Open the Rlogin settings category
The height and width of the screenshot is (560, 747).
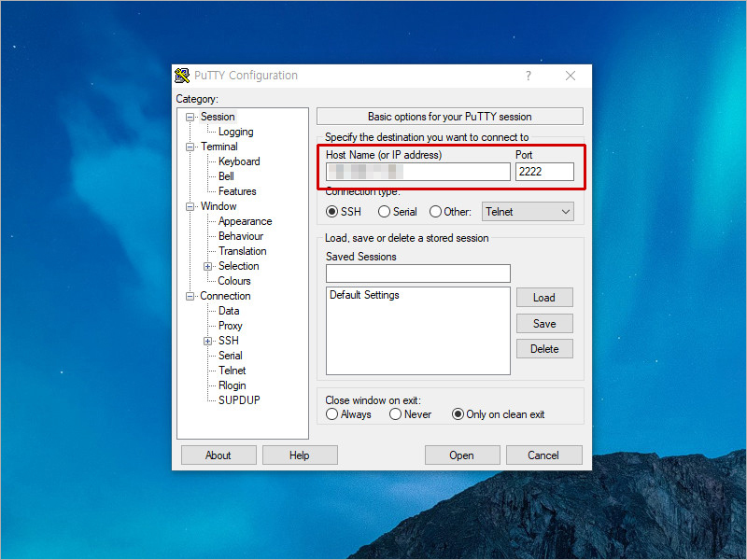coord(233,385)
